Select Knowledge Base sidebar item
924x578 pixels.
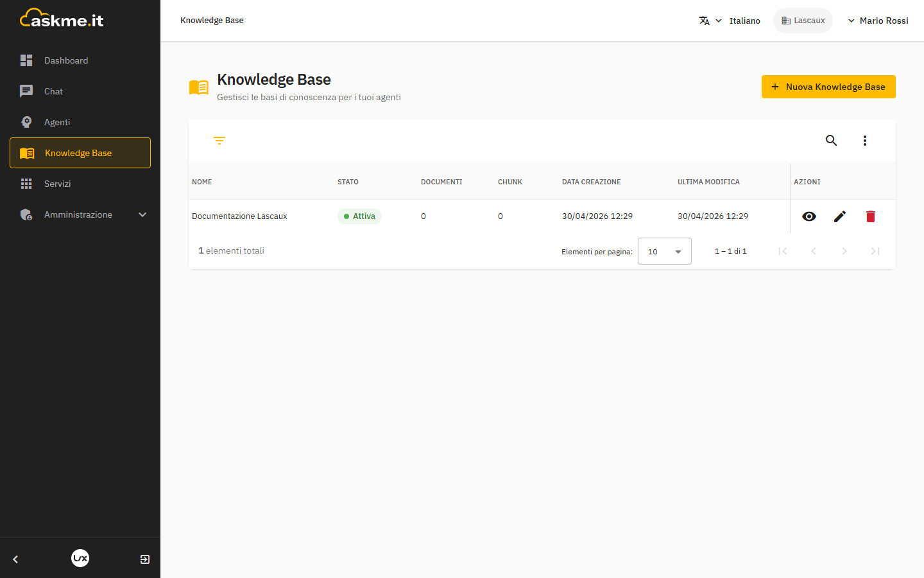[80, 153]
